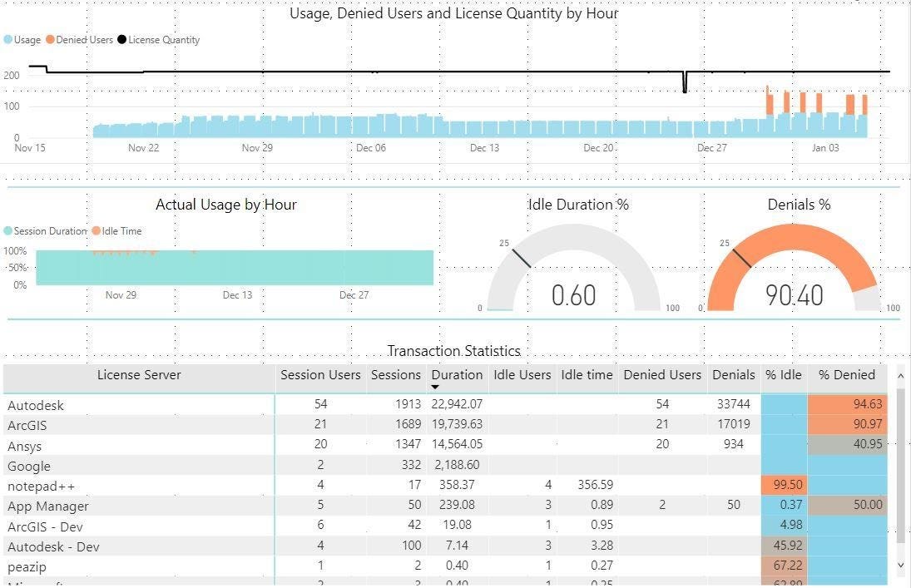The image size is (911, 588).
Task: Select the notepad++ row in the table
Action: pos(139,484)
